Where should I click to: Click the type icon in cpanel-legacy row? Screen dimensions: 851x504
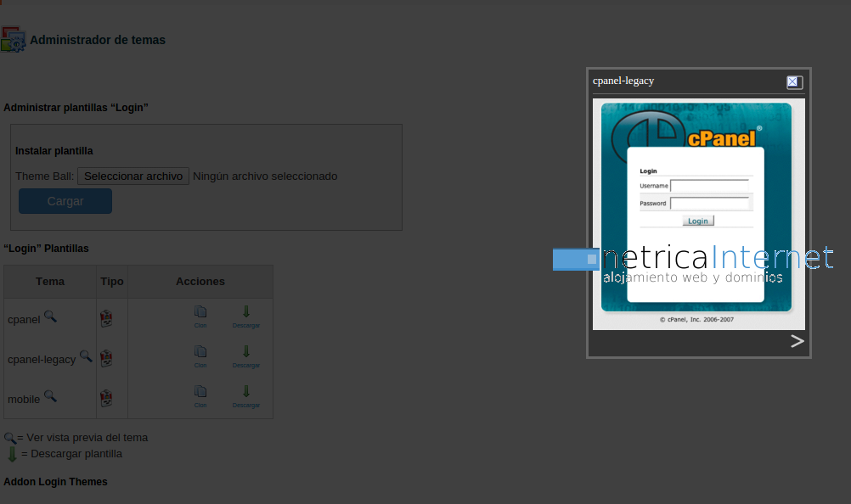[x=107, y=358]
